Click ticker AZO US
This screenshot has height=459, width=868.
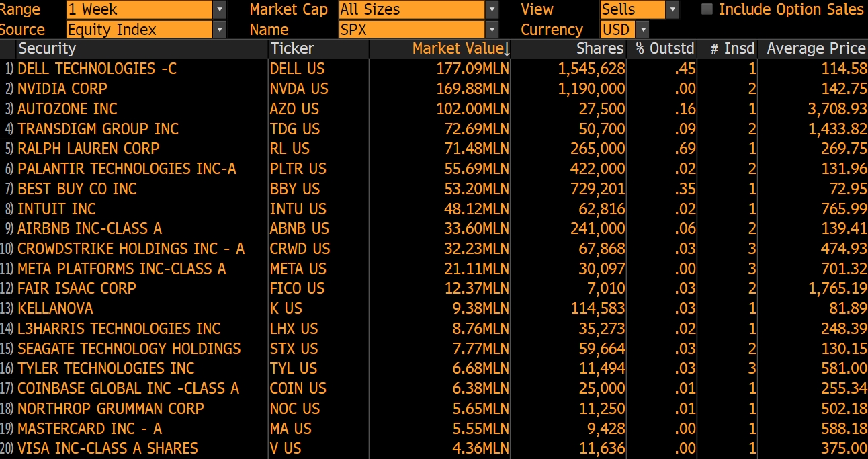click(x=294, y=109)
